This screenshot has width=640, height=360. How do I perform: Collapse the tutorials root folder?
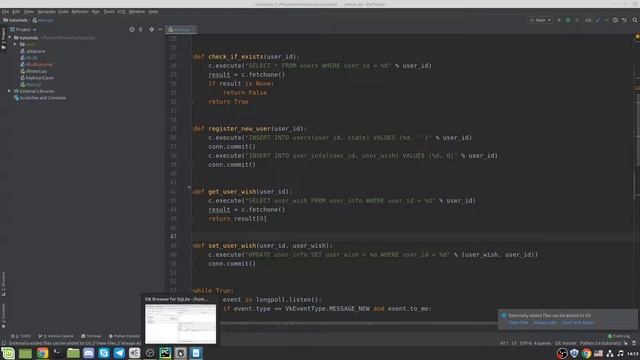[10, 38]
